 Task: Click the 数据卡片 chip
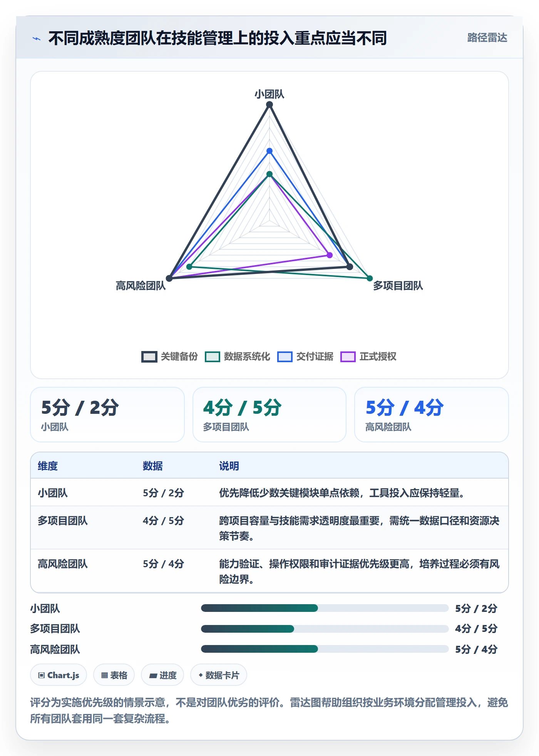tap(219, 675)
